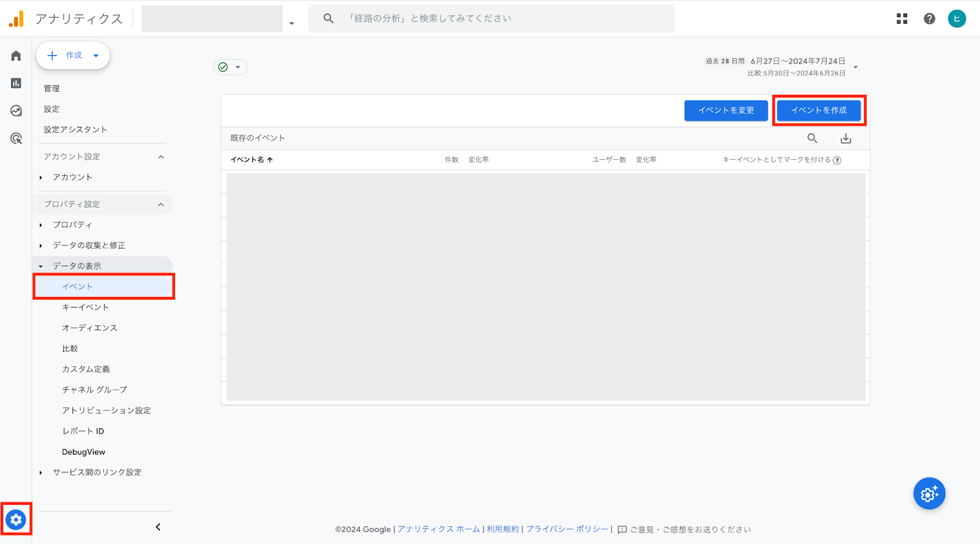Click help icon next to キーイベントとしてマークを付ける
980x544 pixels.
(x=837, y=161)
